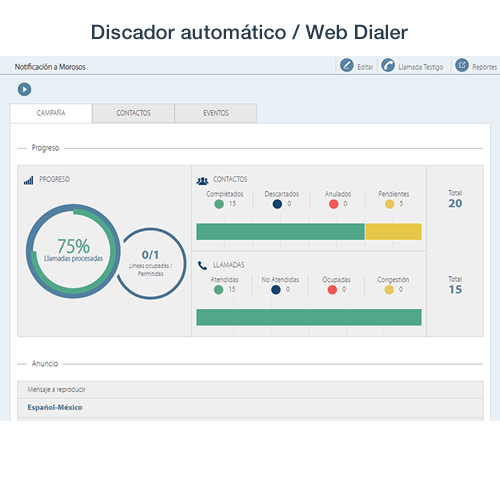Click the Llamada Testigo phone icon
Screen dimensions: 500x500
[388, 65]
